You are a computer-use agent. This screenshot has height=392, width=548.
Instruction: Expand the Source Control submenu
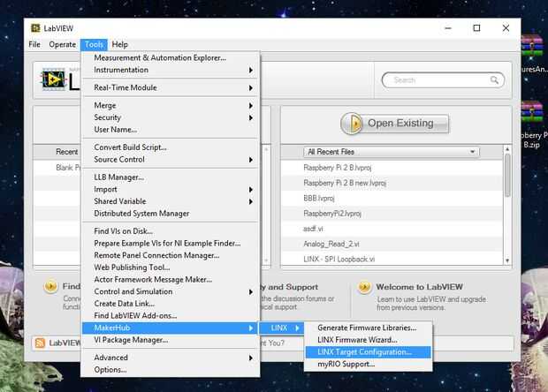click(171, 160)
